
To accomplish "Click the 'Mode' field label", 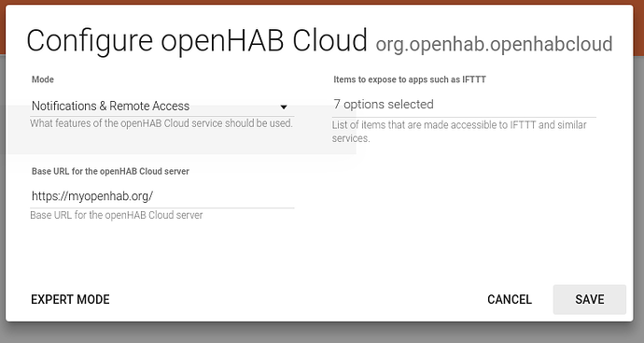I will click(x=43, y=79).
